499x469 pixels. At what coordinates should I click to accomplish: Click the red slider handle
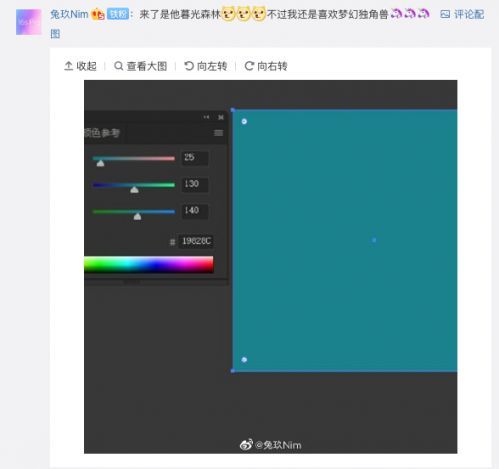[x=100, y=163]
